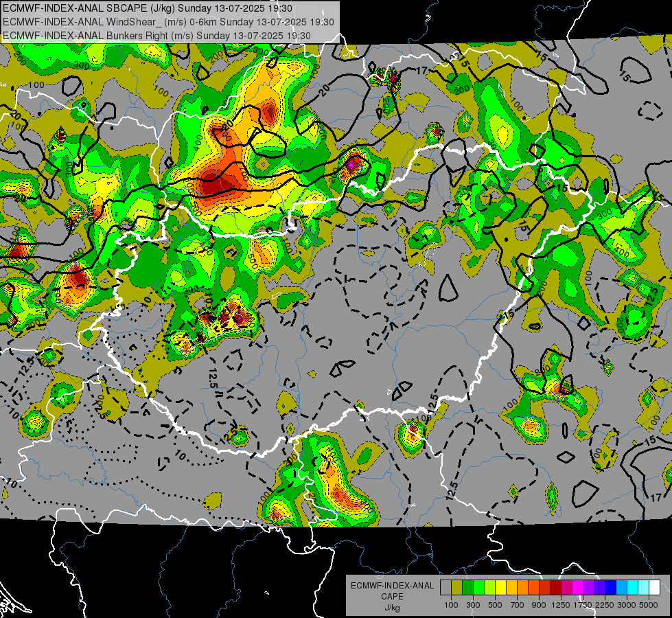The width and height of the screenshot is (672, 618).
Task: Click the 500 legend scale value
Action: (495, 605)
